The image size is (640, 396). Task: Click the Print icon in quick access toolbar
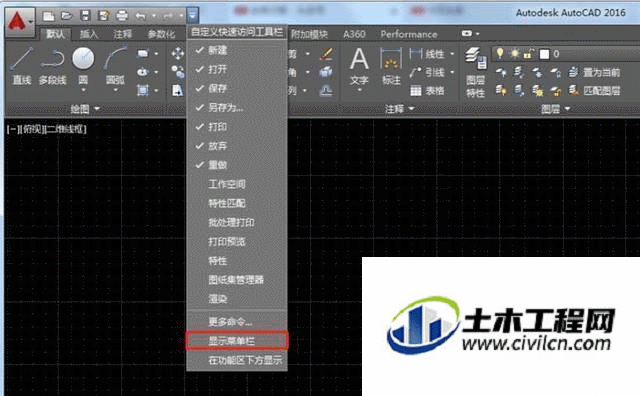click(x=122, y=16)
